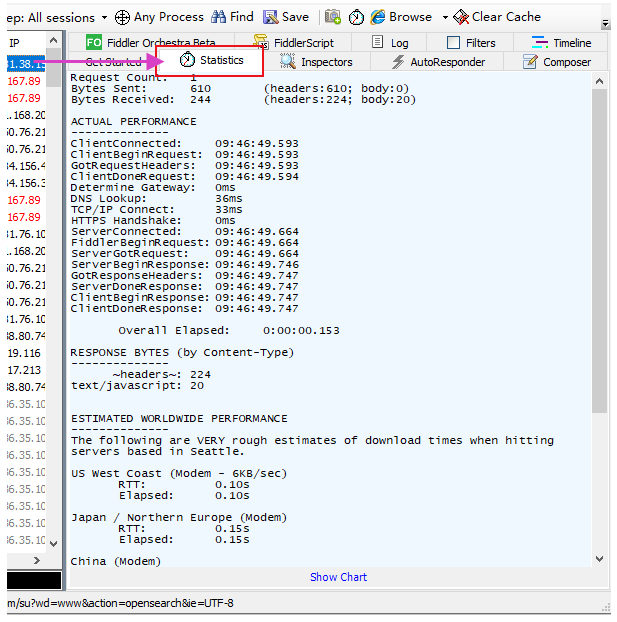Click the Bytes Sent value 610
Viewport: 617px width, 622px height.
point(200,88)
